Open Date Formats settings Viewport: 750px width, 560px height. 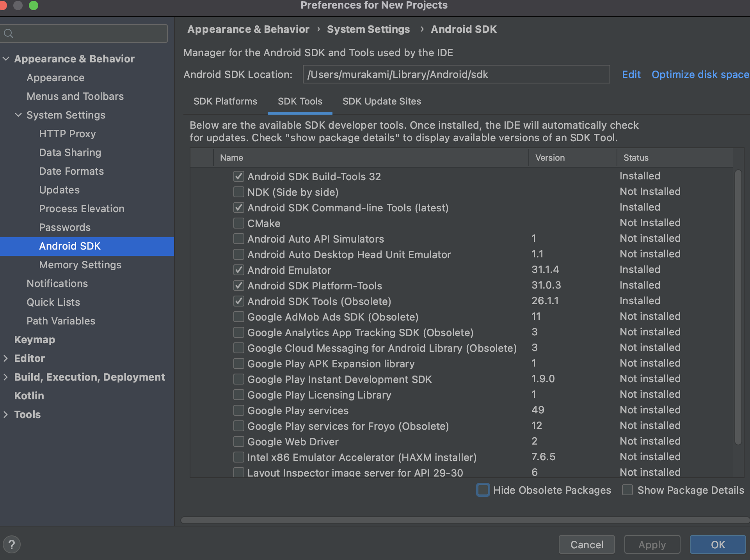click(71, 171)
